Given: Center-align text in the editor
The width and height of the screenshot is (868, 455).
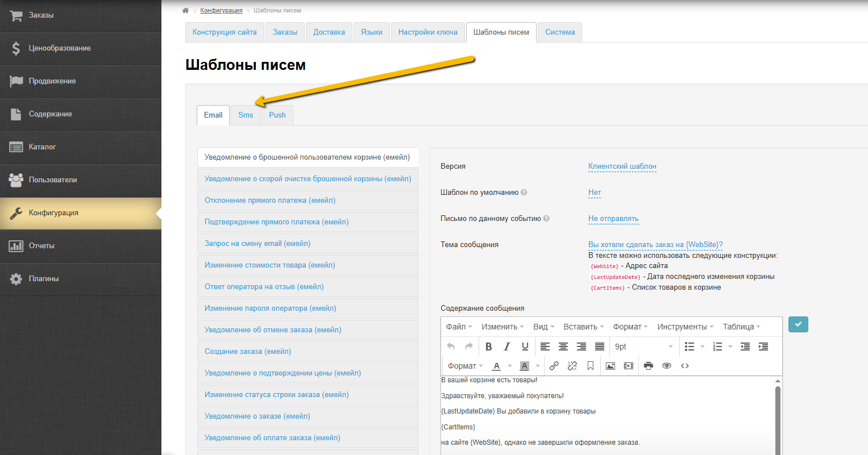Looking at the screenshot, I should [x=563, y=347].
